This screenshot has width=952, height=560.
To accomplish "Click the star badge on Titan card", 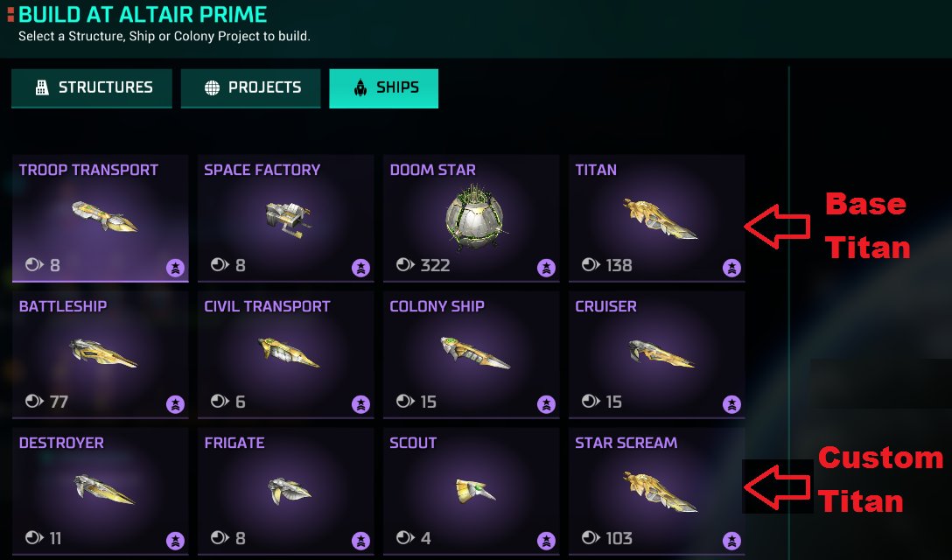I will coord(731,267).
